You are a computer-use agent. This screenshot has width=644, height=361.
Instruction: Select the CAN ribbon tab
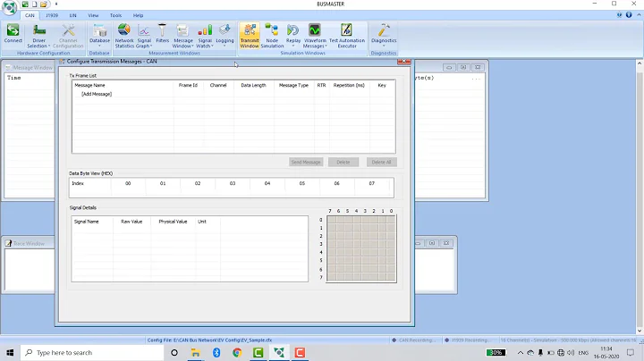pyautogui.click(x=30, y=15)
